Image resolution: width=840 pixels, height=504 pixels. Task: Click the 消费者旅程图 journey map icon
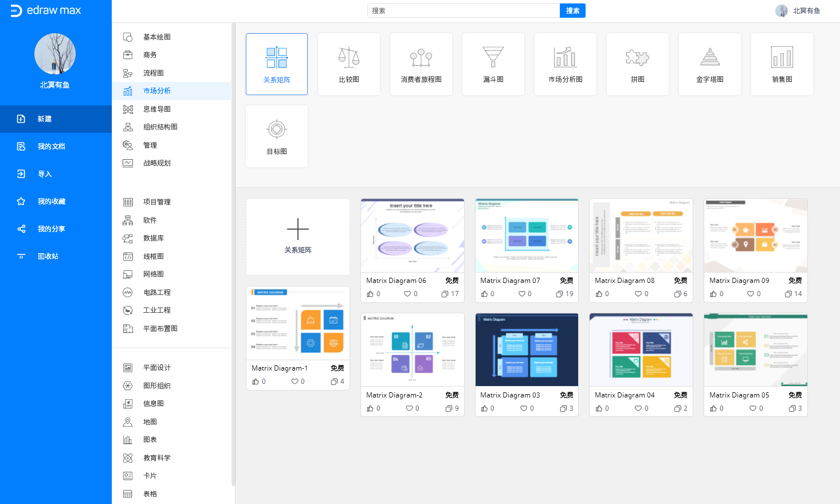[421, 58]
